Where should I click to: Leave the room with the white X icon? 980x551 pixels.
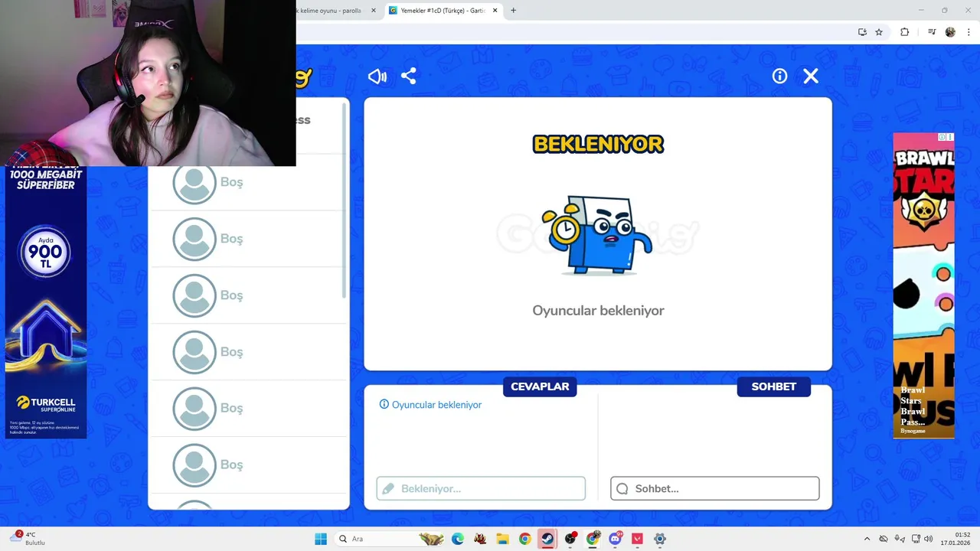coord(811,76)
